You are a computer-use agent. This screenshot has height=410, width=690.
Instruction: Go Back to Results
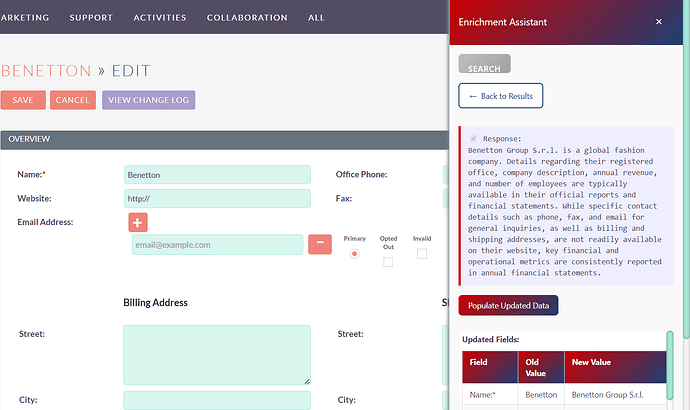click(500, 96)
